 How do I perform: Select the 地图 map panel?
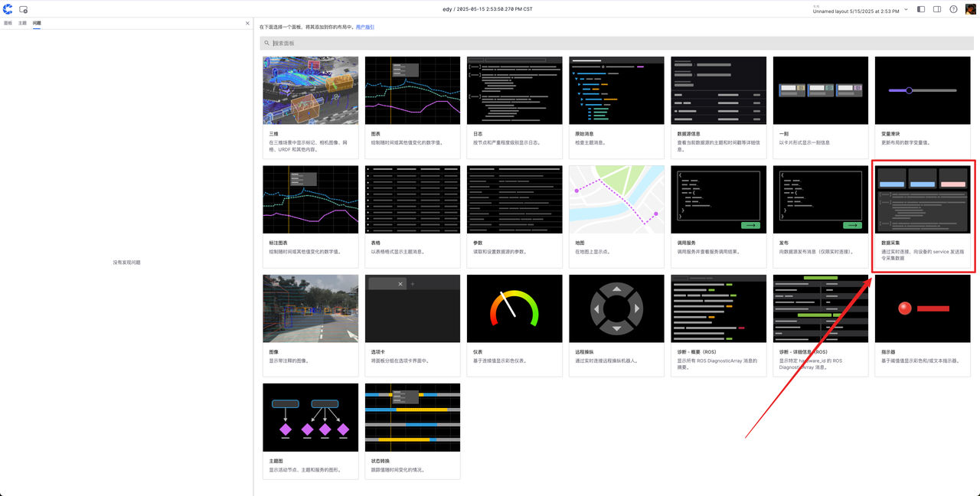point(616,216)
